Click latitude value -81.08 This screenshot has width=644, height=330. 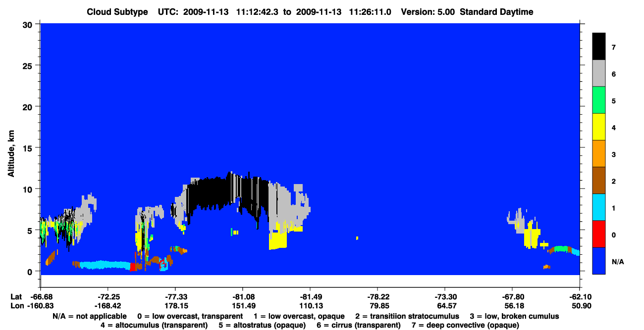pos(243,297)
